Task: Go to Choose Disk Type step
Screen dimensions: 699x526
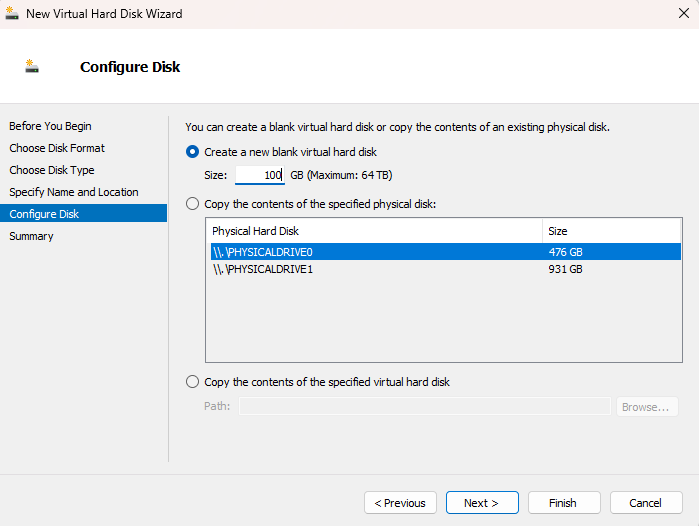Action: click(x=52, y=170)
